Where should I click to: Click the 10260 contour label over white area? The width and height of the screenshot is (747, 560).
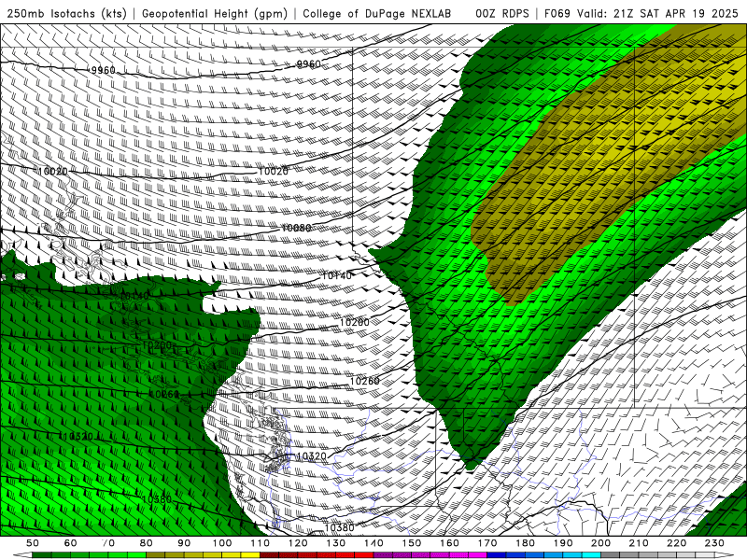[x=364, y=382]
